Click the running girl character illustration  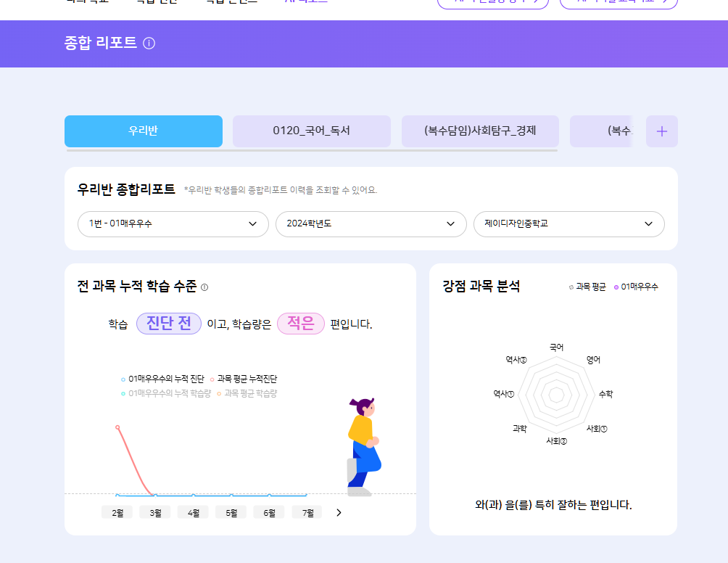coord(363,446)
